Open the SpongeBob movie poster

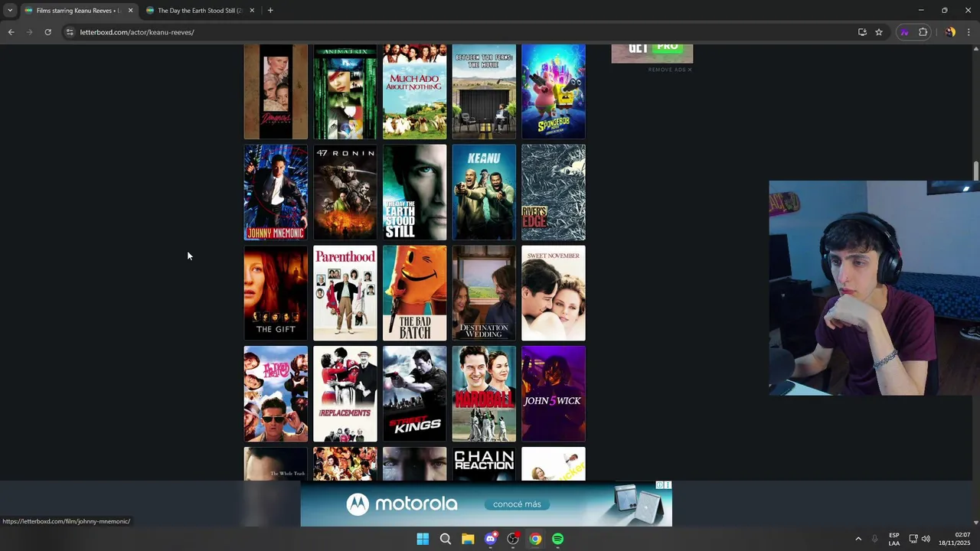[554, 92]
